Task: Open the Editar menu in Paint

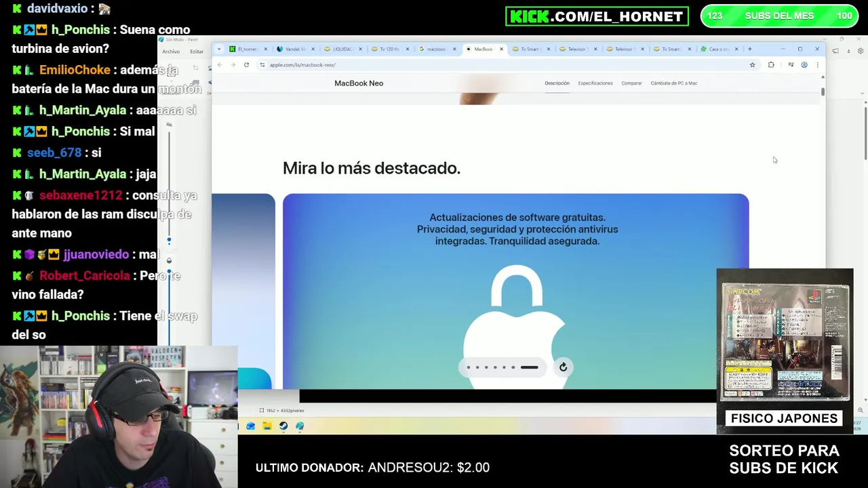Action: (196, 52)
